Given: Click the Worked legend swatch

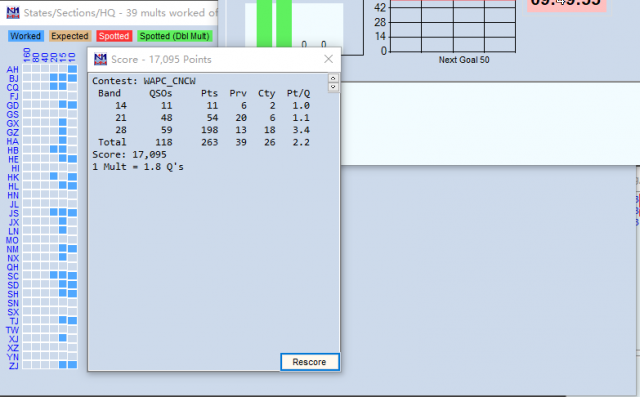Looking at the screenshot, I should tap(25, 36).
